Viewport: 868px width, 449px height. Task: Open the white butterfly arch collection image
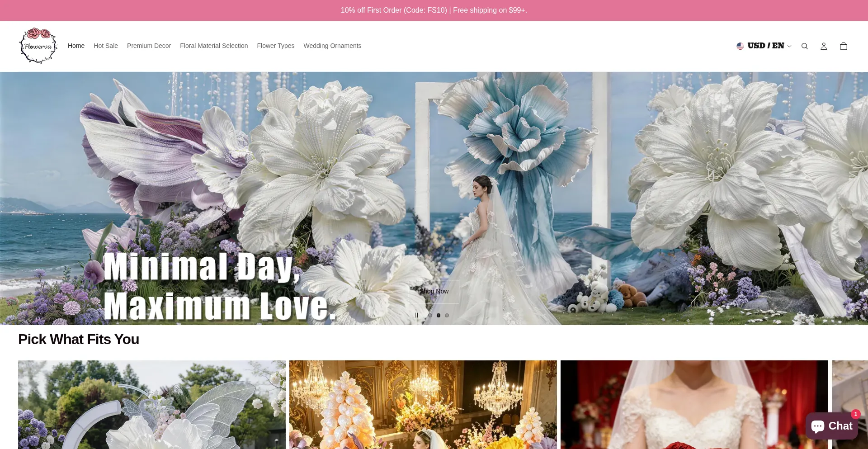[152, 405]
